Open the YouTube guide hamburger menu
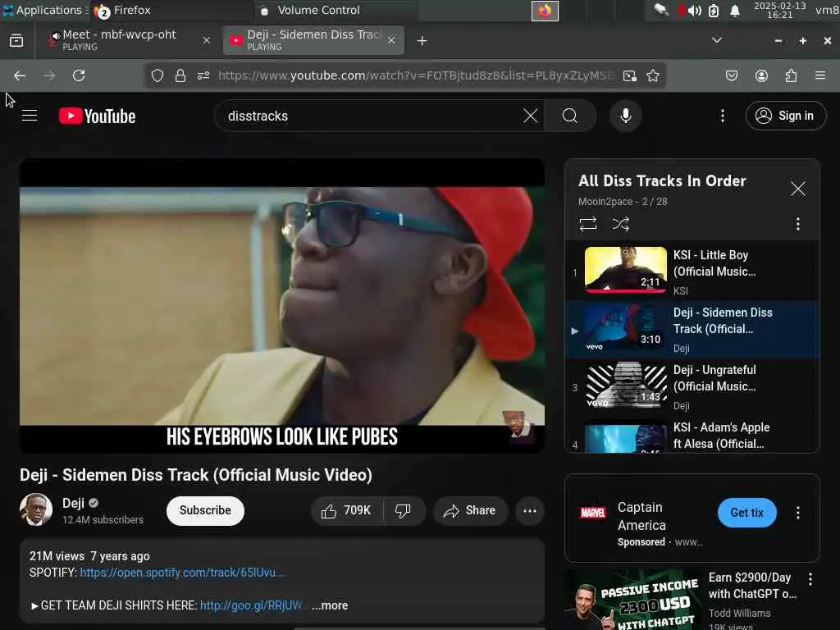 (30, 116)
